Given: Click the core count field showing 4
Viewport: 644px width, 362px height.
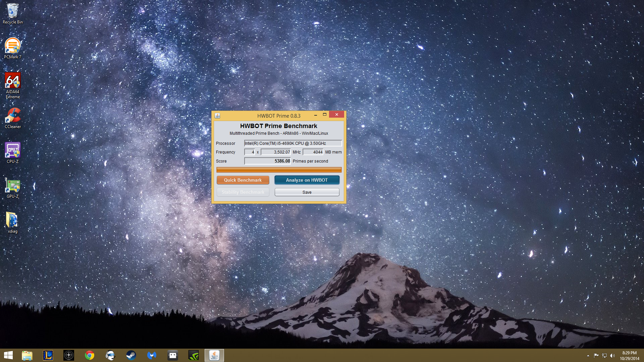Looking at the screenshot, I should (x=250, y=152).
